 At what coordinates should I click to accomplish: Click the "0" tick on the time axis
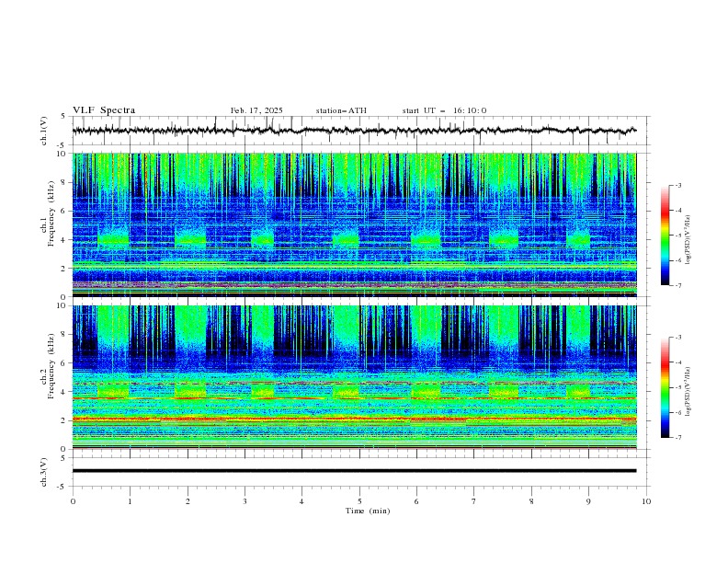[73, 501]
